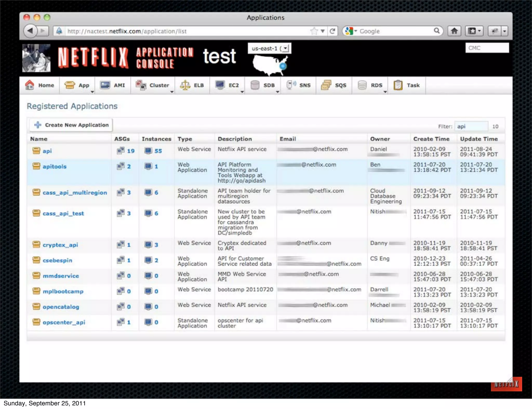Click the browser home icon
The height and width of the screenshot is (409, 532).
[454, 31]
